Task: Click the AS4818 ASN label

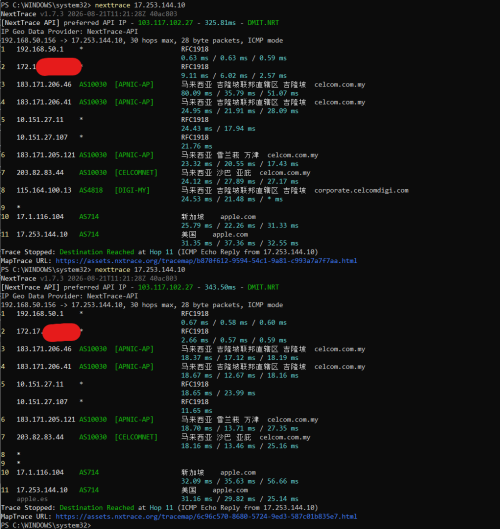Action: [x=91, y=190]
